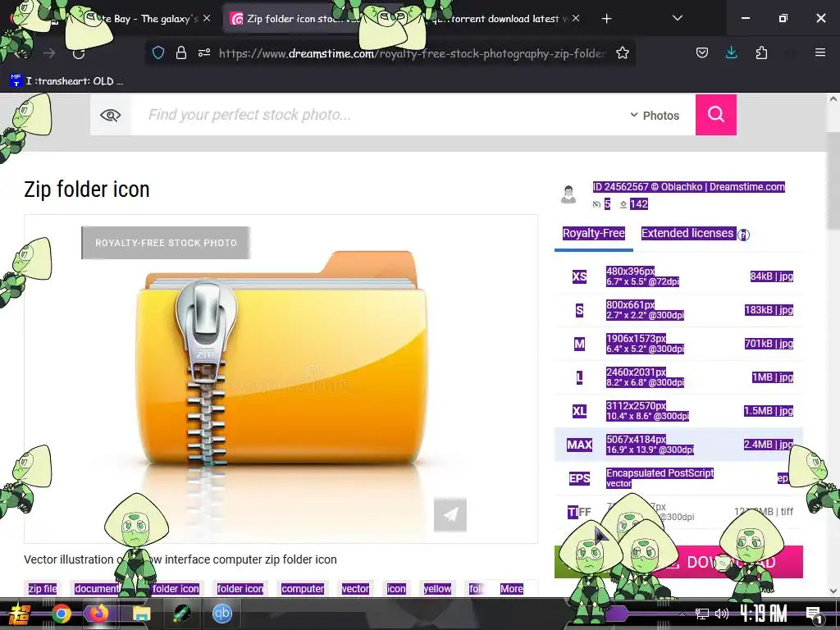Image resolution: width=840 pixels, height=630 pixels.
Task: Close the torrent download latest tab
Action: (x=576, y=18)
